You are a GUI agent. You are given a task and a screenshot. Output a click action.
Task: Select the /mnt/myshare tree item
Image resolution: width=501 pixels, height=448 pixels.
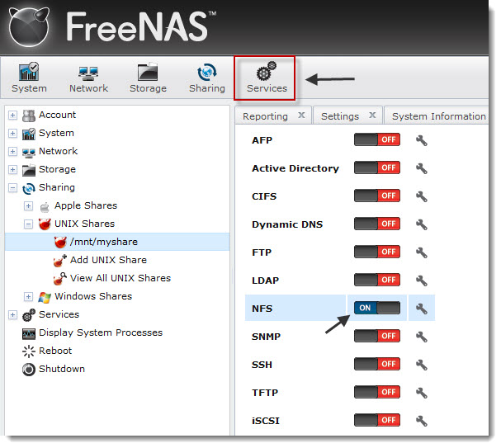pyautogui.click(x=117, y=242)
